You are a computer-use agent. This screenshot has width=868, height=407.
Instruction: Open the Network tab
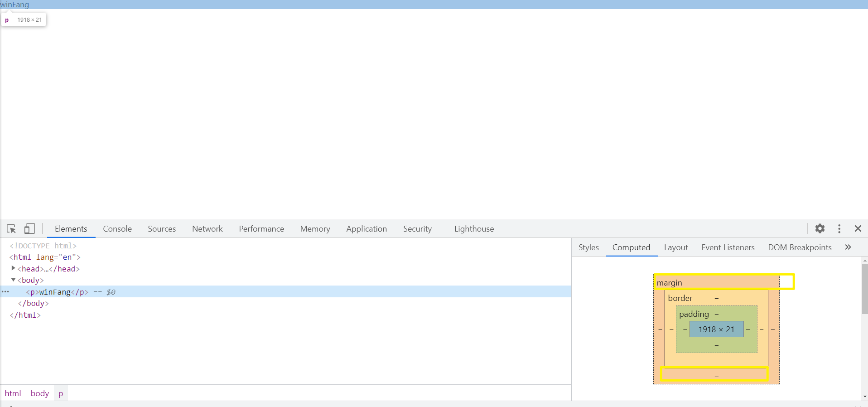tap(207, 229)
